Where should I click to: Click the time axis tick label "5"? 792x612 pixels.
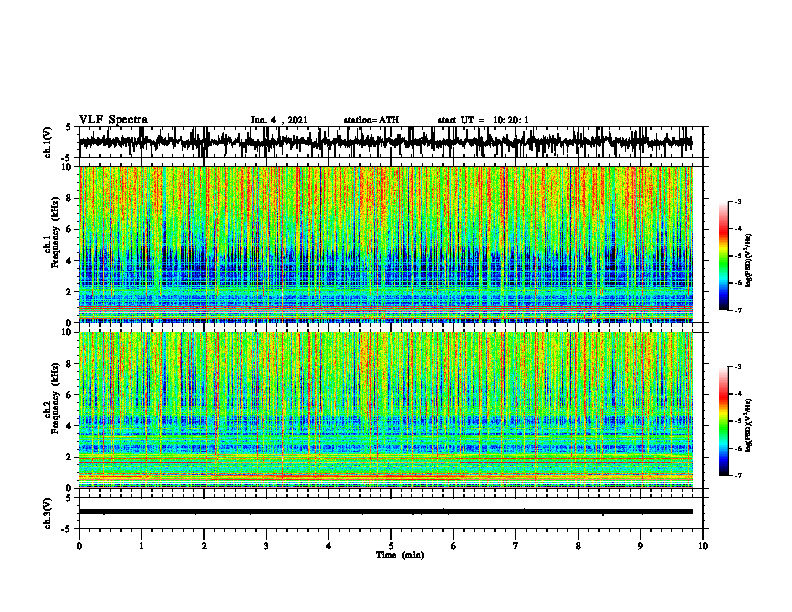click(391, 546)
